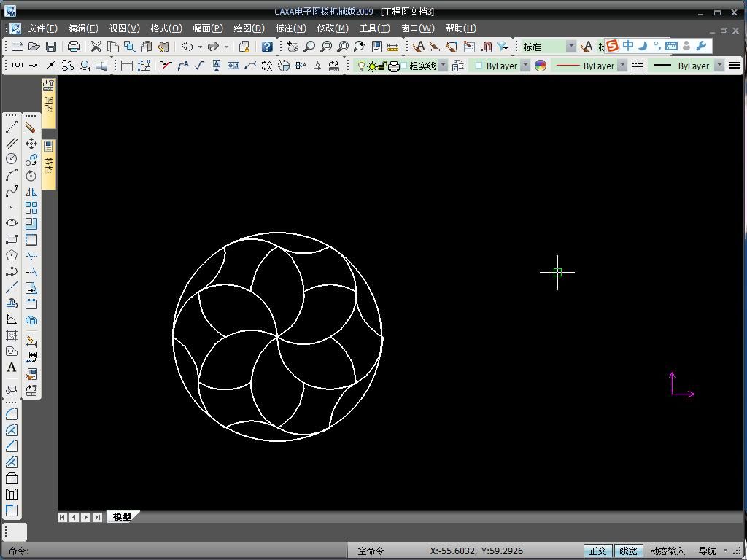Expand the ByLayer linetype dropdown

point(622,66)
